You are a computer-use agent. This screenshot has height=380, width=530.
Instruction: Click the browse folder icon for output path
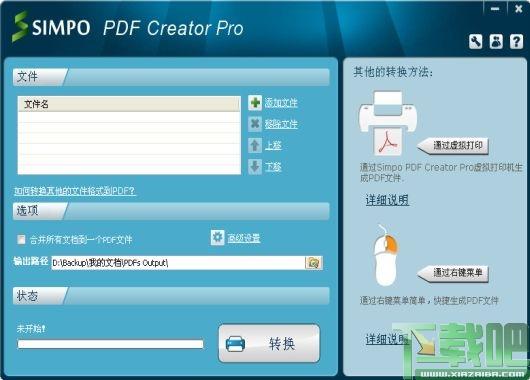tap(314, 263)
